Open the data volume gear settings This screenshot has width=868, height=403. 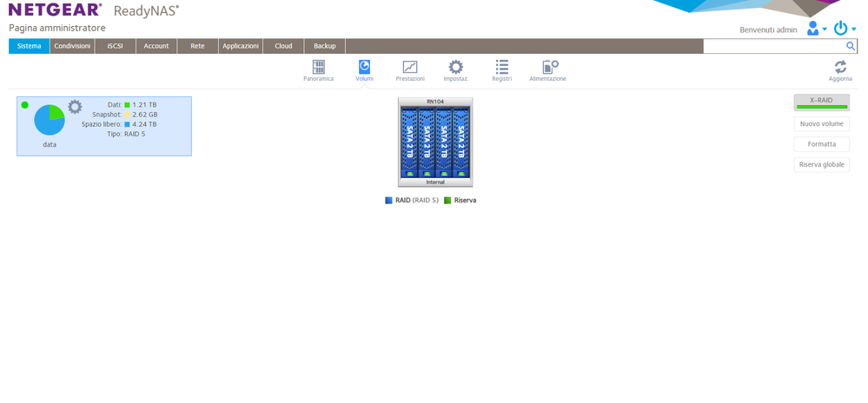coord(75,107)
